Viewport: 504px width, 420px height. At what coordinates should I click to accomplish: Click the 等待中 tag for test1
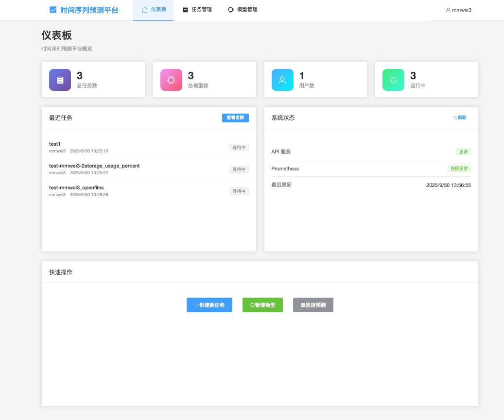point(239,148)
